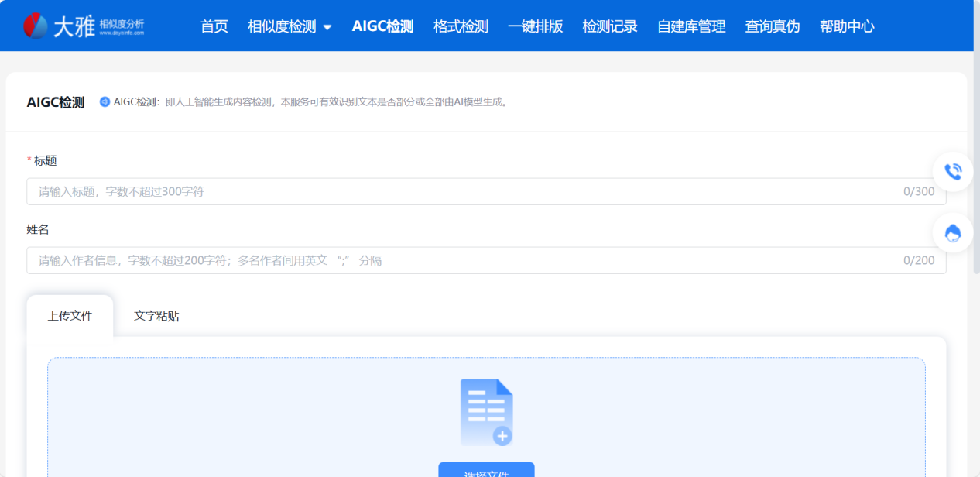Click the page vertical scrollbar
Screen dimensions: 980x477
(976, 155)
